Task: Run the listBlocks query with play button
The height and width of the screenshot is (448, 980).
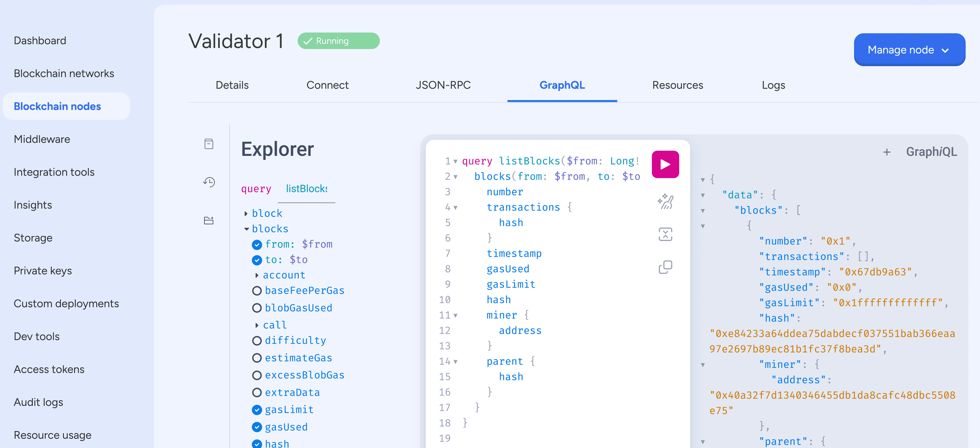Action: tap(665, 164)
